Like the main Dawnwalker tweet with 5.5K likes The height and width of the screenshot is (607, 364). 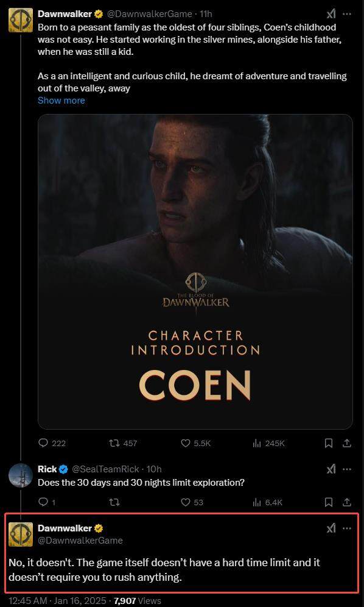[186, 443]
